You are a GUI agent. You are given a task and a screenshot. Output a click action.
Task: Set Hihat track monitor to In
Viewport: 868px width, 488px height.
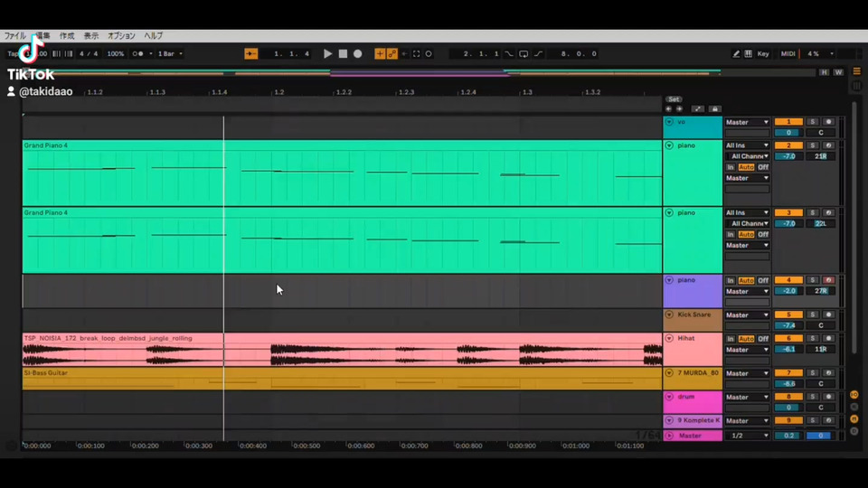click(731, 339)
